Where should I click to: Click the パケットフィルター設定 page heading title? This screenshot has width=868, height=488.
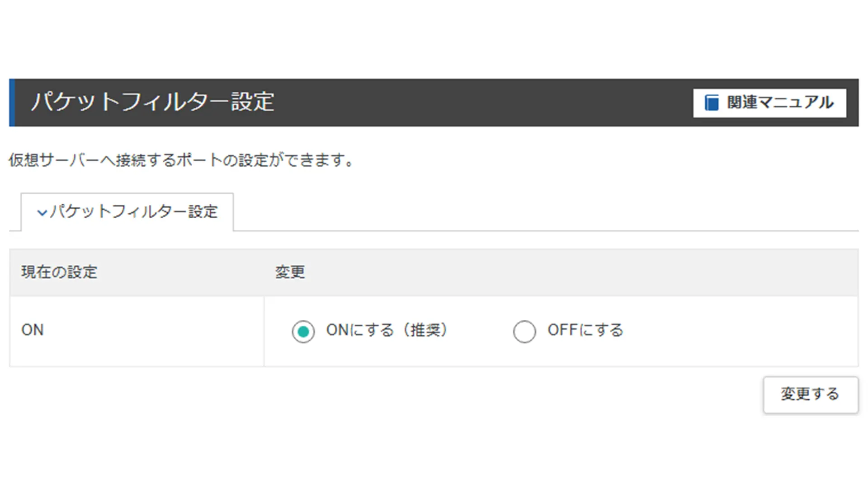[152, 101]
